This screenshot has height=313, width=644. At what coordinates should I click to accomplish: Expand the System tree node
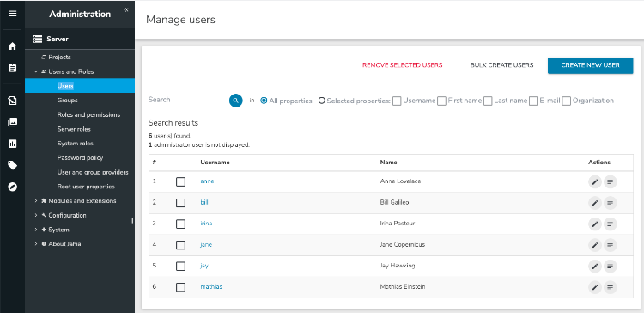point(36,230)
